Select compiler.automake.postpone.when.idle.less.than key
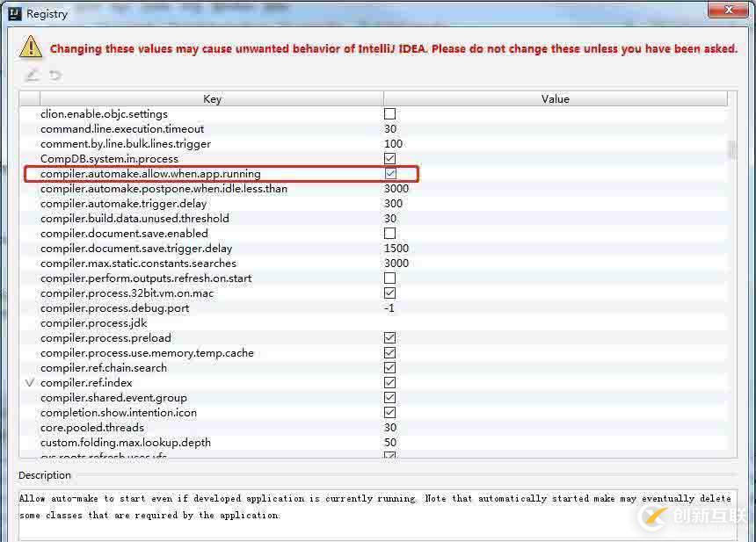 click(164, 188)
